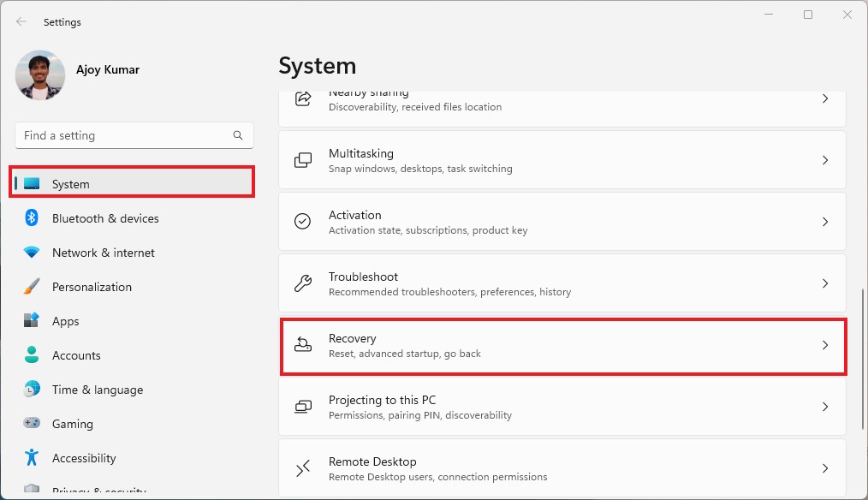Expand the Remote Desktop chevron arrow
This screenshot has height=500, width=868.
[825, 468]
